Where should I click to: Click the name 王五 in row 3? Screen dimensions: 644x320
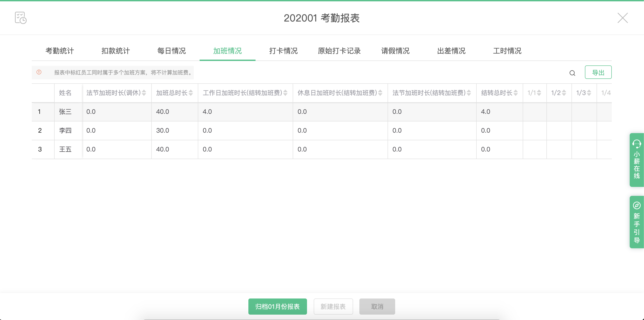pyautogui.click(x=65, y=149)
